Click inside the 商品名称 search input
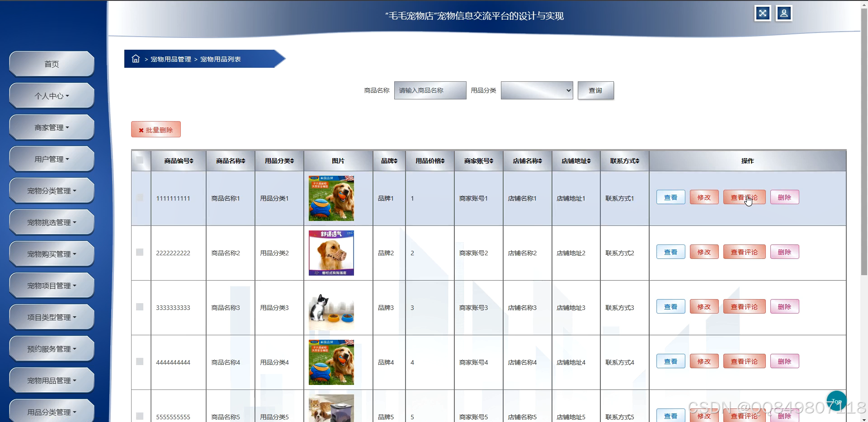Image resolution: width=868 pixels, height=422 pixels. [430, 90]
